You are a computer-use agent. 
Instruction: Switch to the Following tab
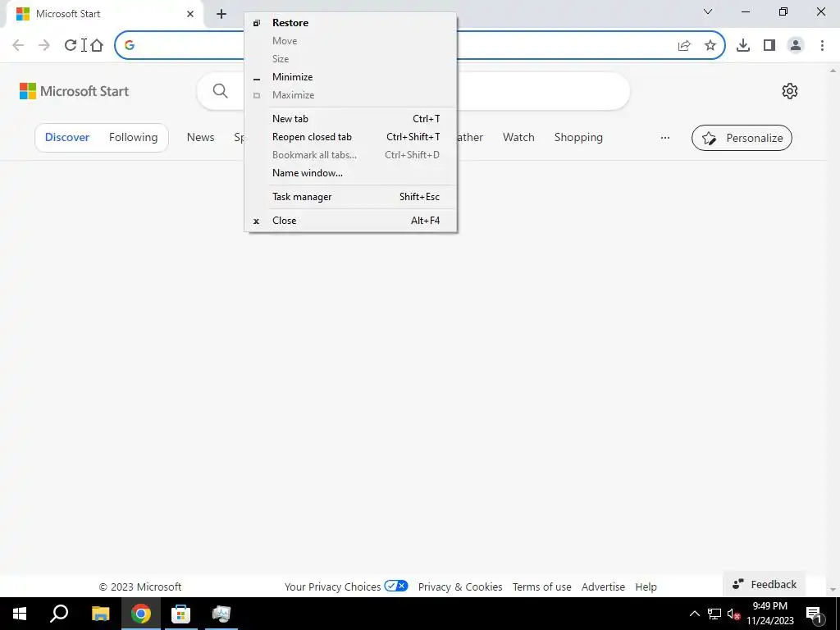pos(134,137)
